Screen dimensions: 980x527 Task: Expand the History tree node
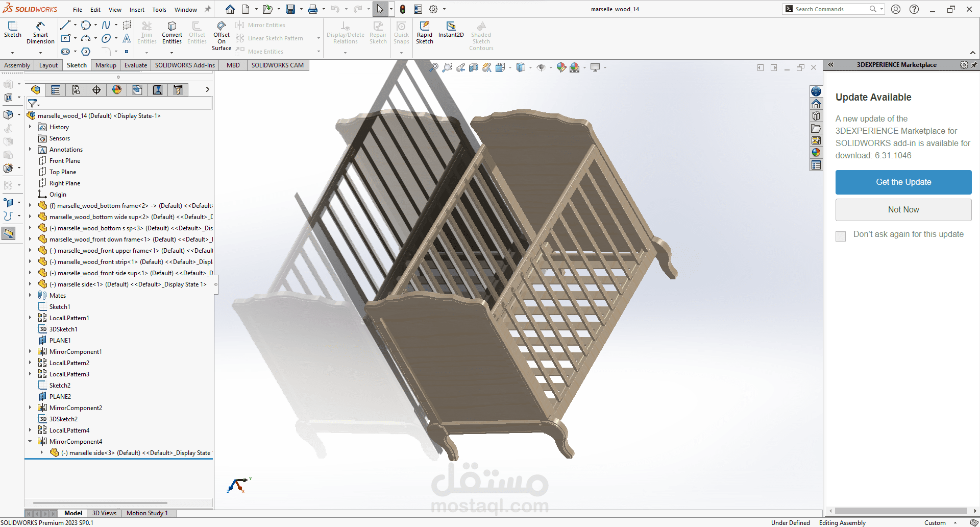[30, 127]
